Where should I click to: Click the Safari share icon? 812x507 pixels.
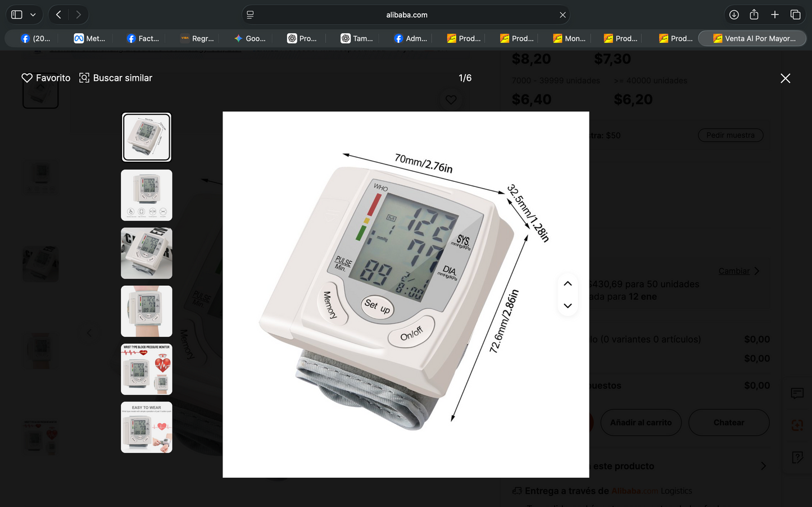pos(754,15)
